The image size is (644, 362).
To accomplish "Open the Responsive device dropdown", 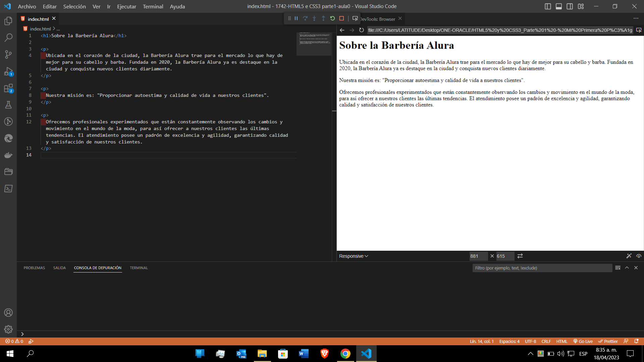I will click(354, 256).
